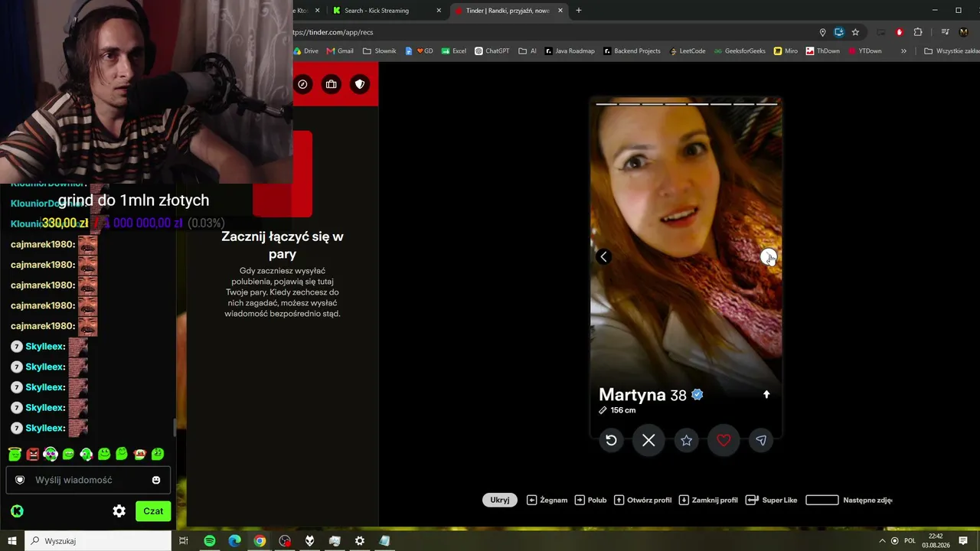The height and width of the screenshot is (551, 980).
Task: Click the Następne zdjęcie spacebar hint
Action: (x=849, y=500)
